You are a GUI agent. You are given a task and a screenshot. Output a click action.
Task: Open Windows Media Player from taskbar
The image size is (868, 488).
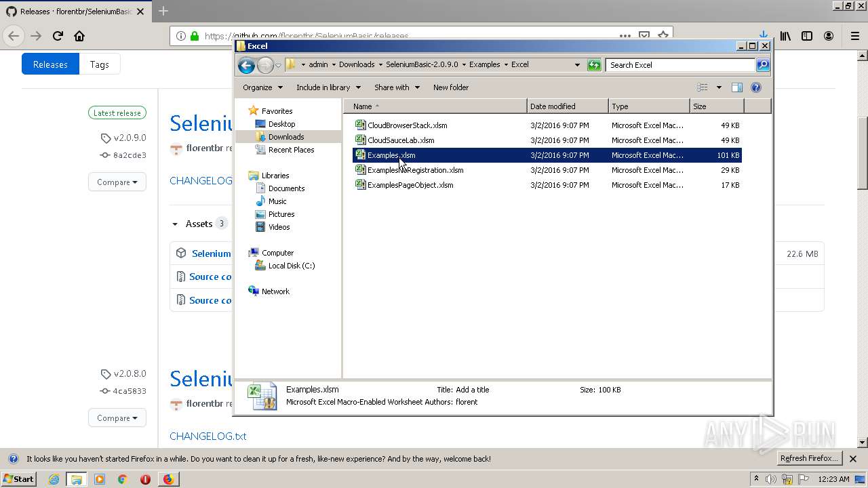click(x=100, y=479)
